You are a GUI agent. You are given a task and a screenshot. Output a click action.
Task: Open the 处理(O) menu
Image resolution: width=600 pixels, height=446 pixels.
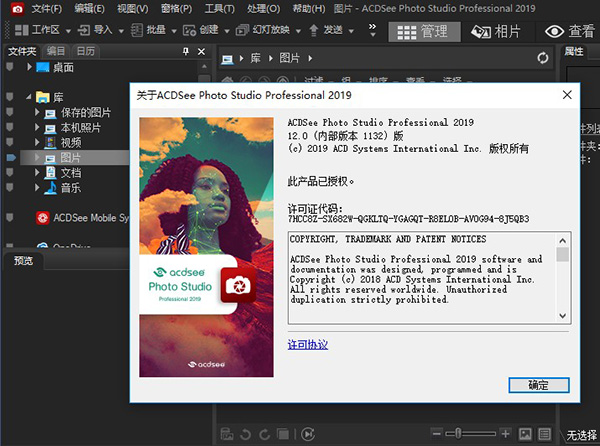point(263,8)
